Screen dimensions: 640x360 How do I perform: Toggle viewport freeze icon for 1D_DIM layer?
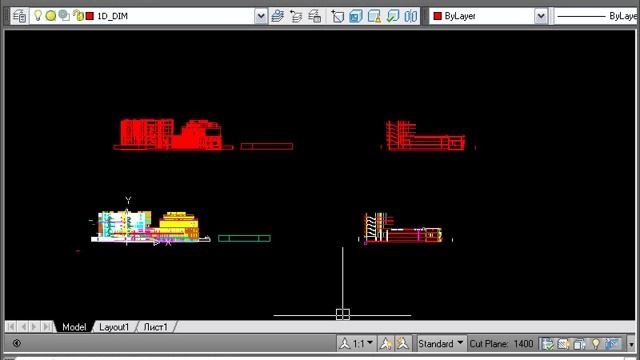pyautogui.click(x=64, y=16)
